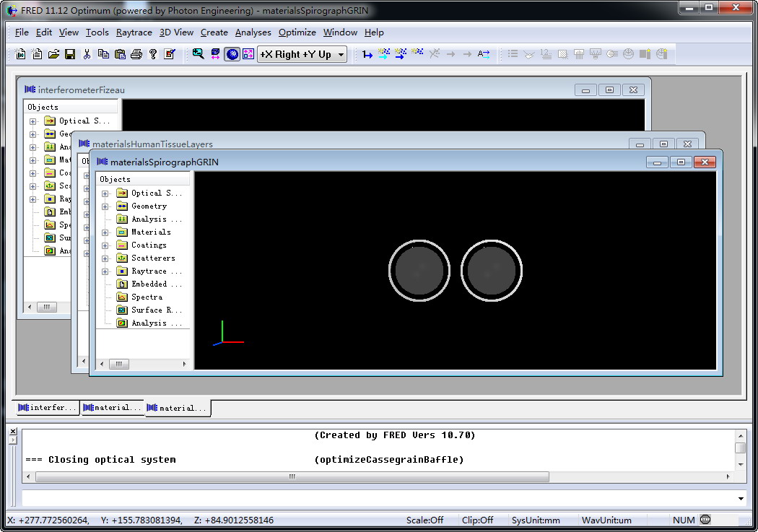Screen dimensions: 758x532
Task: Expand Optical S... node in interferometerFizeau window
Action: click(x=33, y=122)
